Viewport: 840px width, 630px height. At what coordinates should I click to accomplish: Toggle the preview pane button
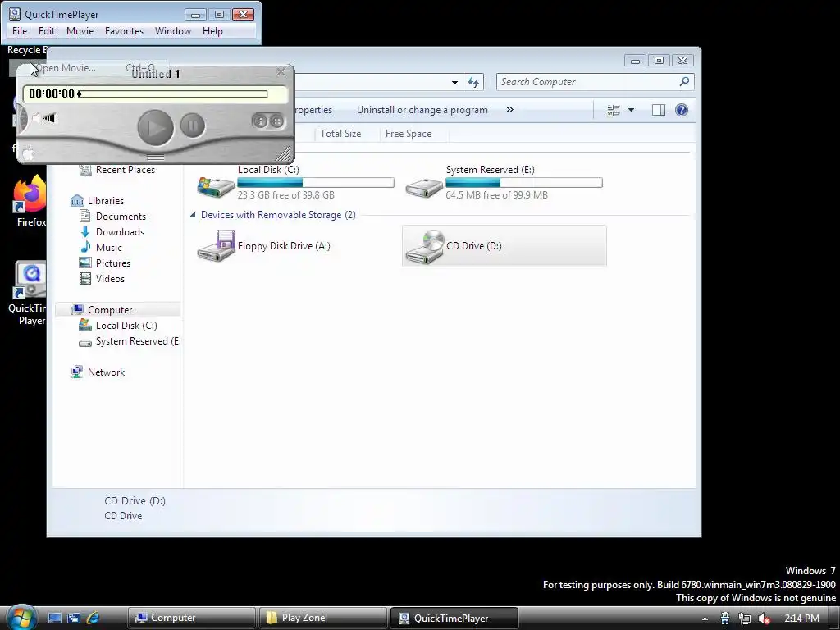(x=659, y=111)
